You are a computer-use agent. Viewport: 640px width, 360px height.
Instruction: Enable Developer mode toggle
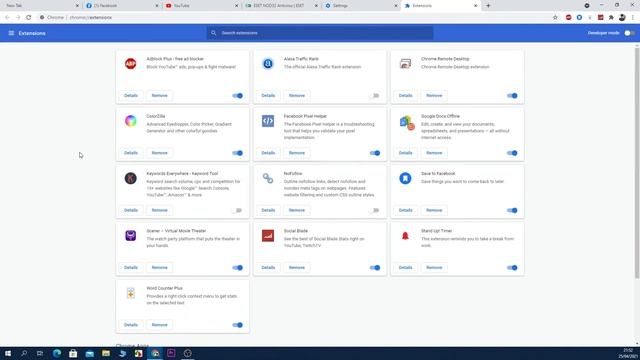629,33
